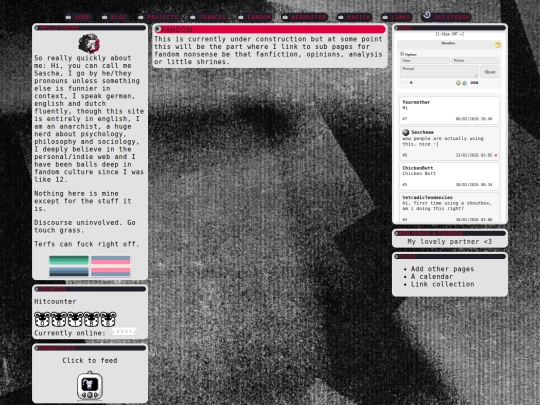Click the 'Click to feed' text
Screen dimensions: 540x405
(x=90, y=360)
